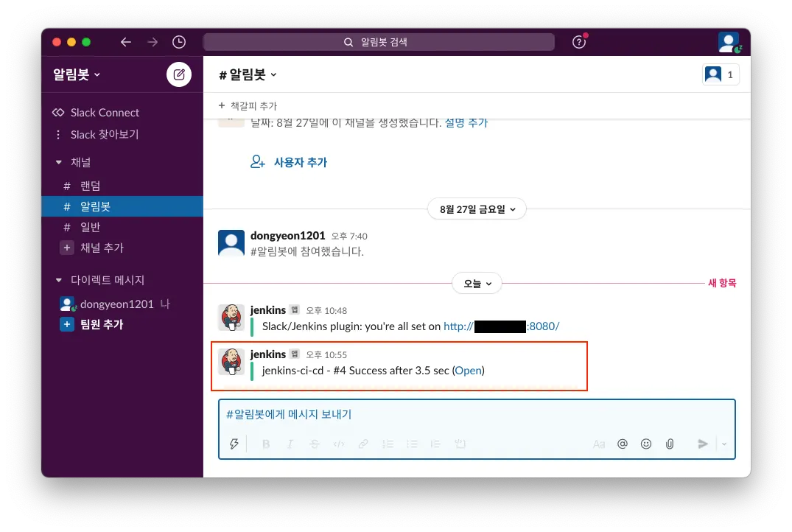Image resolution: width=792 pixels, height=532 pixels.
Task: Open the emoji picker
Action: tap(646, 444)
